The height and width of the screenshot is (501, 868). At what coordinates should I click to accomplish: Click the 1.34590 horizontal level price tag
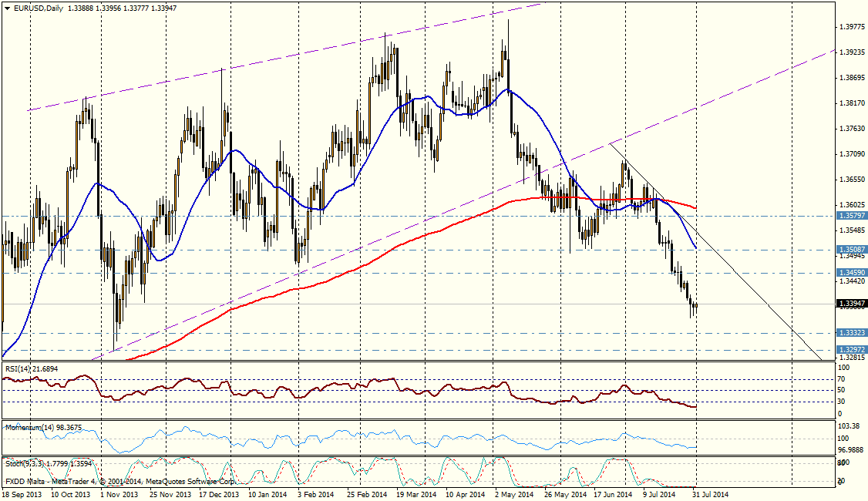point(851,273)
